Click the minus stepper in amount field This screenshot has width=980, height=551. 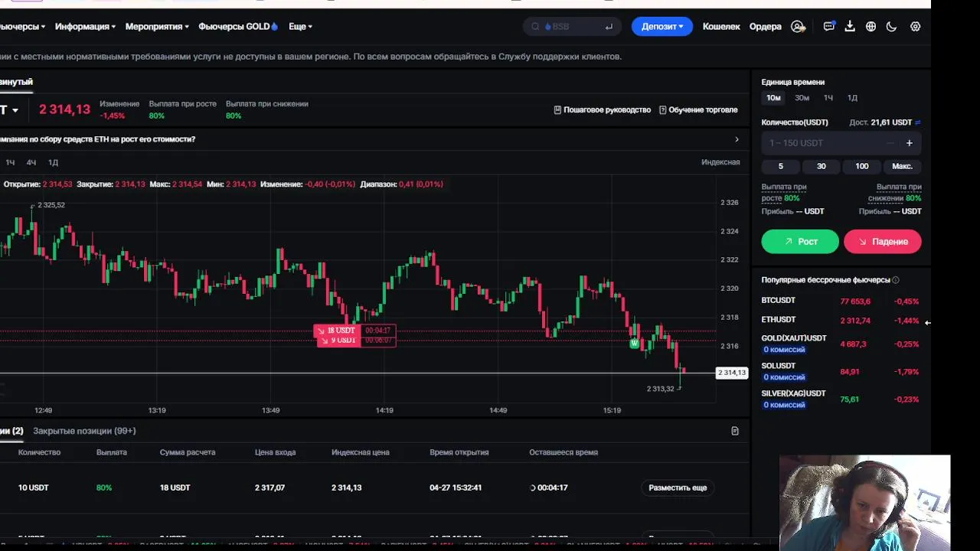[890, 143]
